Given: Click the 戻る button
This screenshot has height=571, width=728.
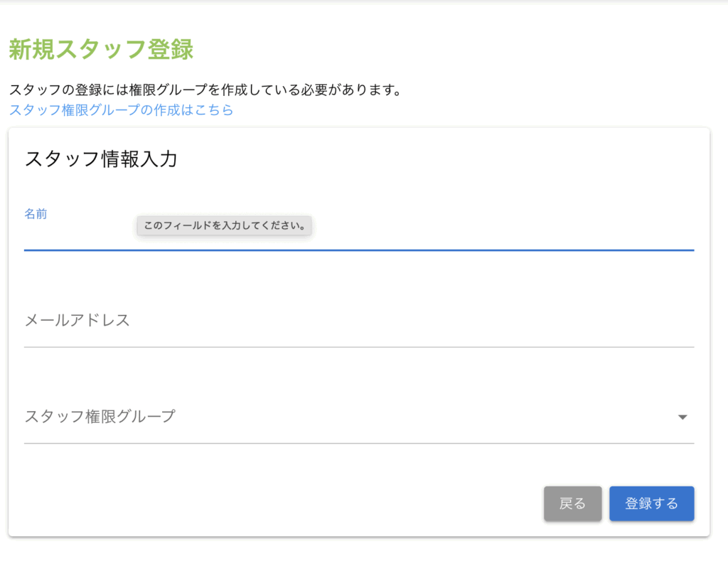Looking at the screenshot, I should pyautogui.click(x=572, y=503).
